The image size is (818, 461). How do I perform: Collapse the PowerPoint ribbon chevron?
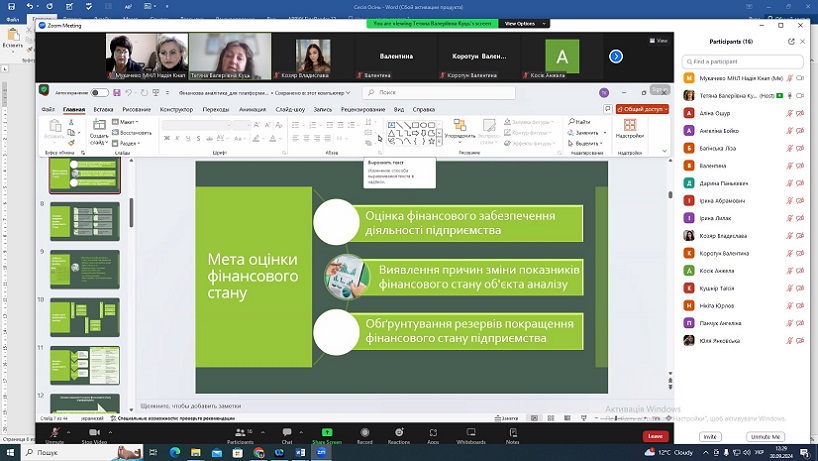point(664,151)
